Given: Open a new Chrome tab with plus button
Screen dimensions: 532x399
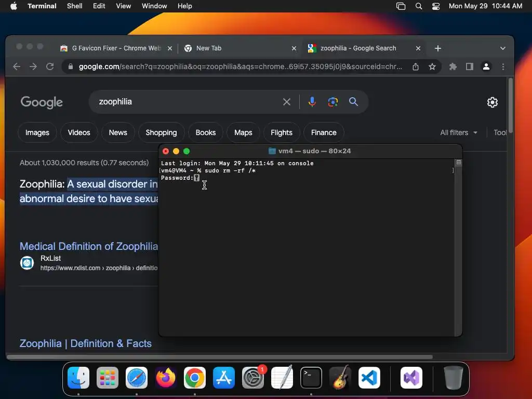Looking at the screenshot, I should 438,48.
